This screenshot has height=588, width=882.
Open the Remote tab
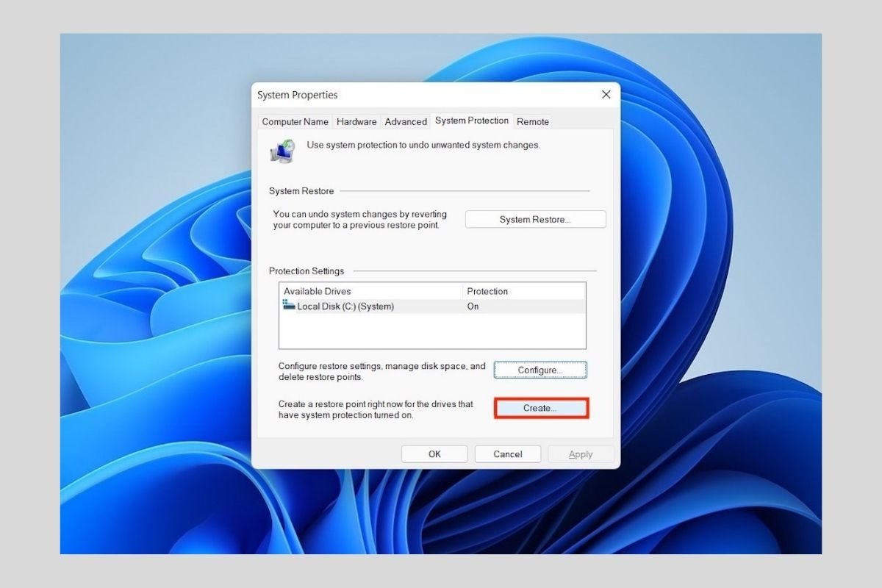click(x=532, y=121)
